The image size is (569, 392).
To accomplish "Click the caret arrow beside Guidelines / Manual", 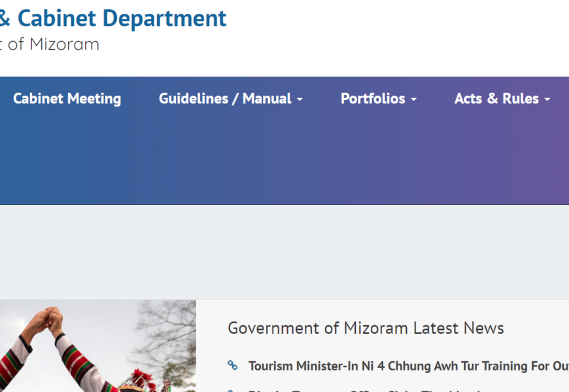I will click(300, 100).
